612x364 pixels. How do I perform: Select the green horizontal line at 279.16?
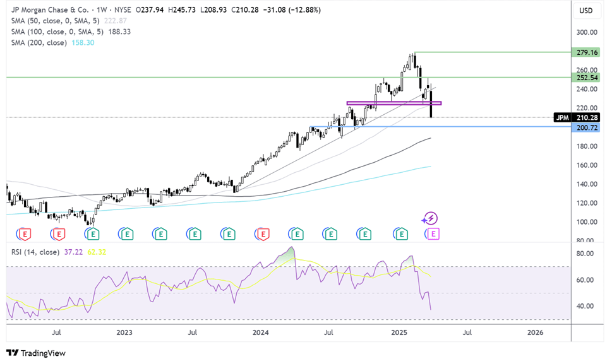pos(493,52)
